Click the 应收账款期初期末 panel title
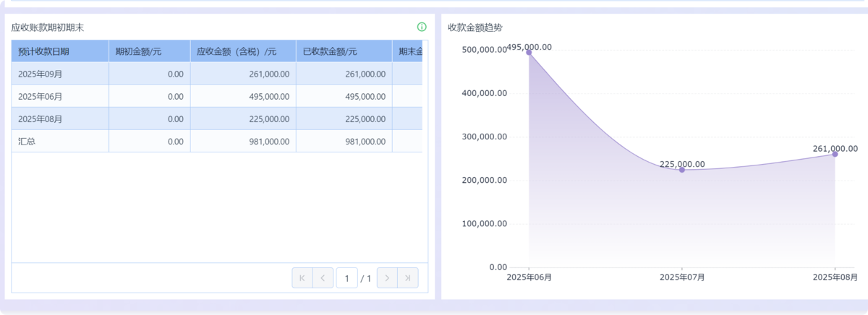 click(x=48, y=27)
